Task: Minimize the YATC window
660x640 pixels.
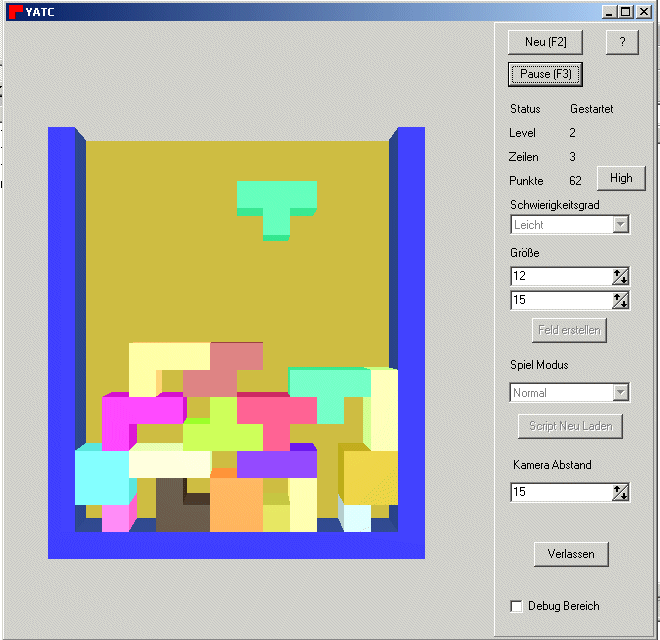Action: (x=610, y=11)
